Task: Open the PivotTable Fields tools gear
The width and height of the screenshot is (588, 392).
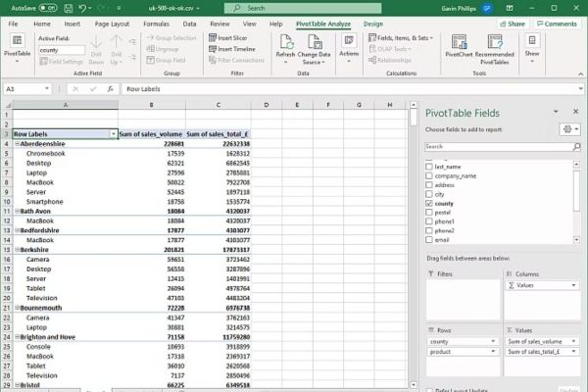Action: 569,129
